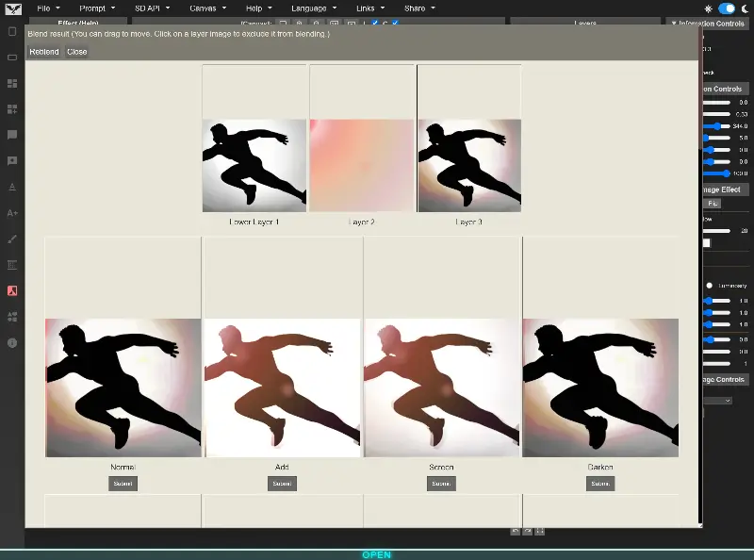Image resolution: width=754 pixels, height=560 pixels.
Task: Click the moon dark-mode icon
Action: pyautogui.click(x=744, y=8)
